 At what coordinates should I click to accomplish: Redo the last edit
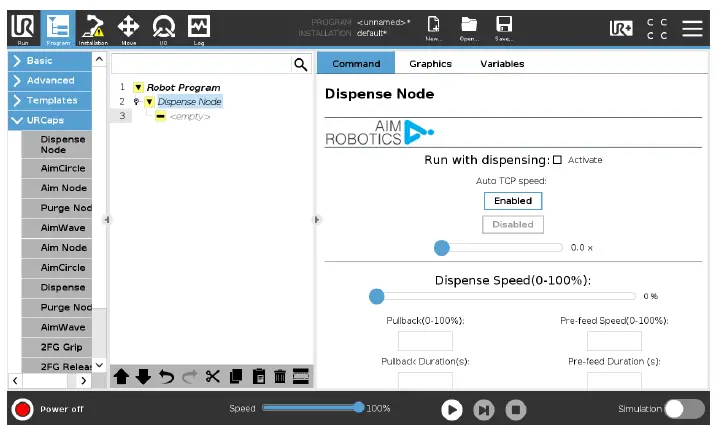(x=190, y=377)
